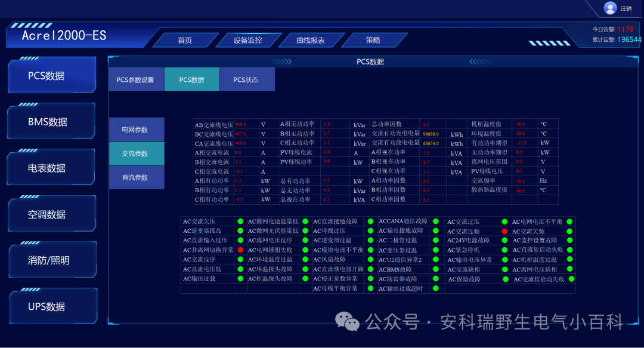Click the AC变压器过温 status indicator

(436, 250)
